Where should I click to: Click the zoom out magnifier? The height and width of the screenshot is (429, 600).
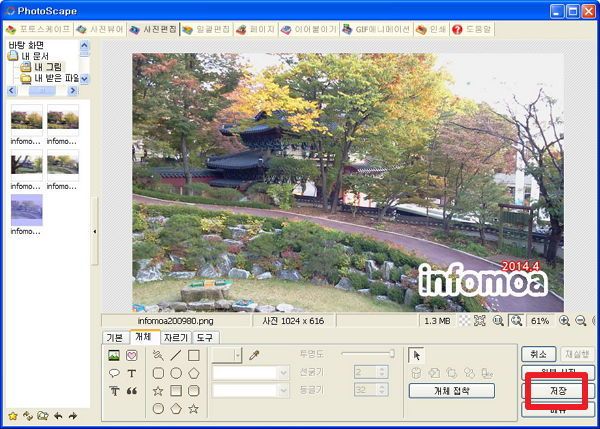[580, 321]
